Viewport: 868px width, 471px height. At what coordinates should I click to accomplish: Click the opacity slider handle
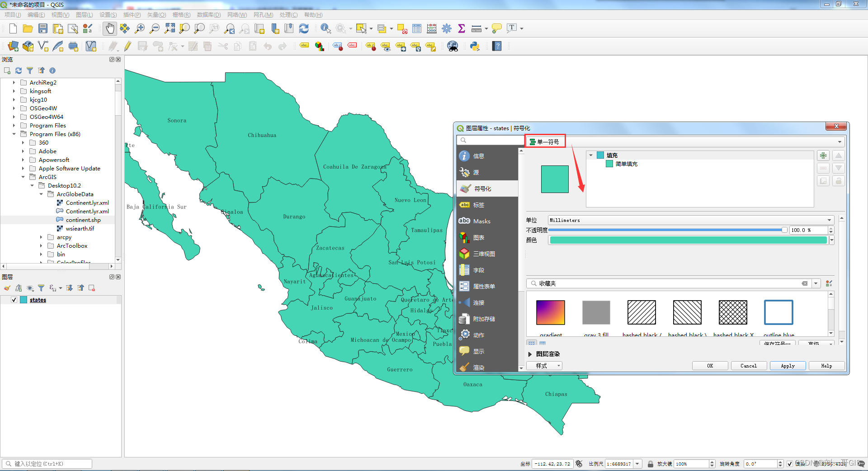[x=784, y=230]
